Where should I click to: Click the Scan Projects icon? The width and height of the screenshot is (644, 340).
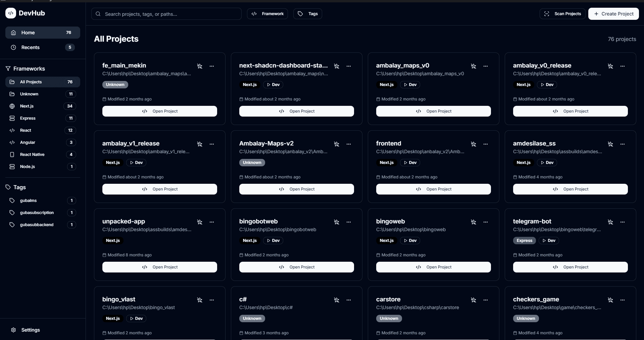pos(547,14)
